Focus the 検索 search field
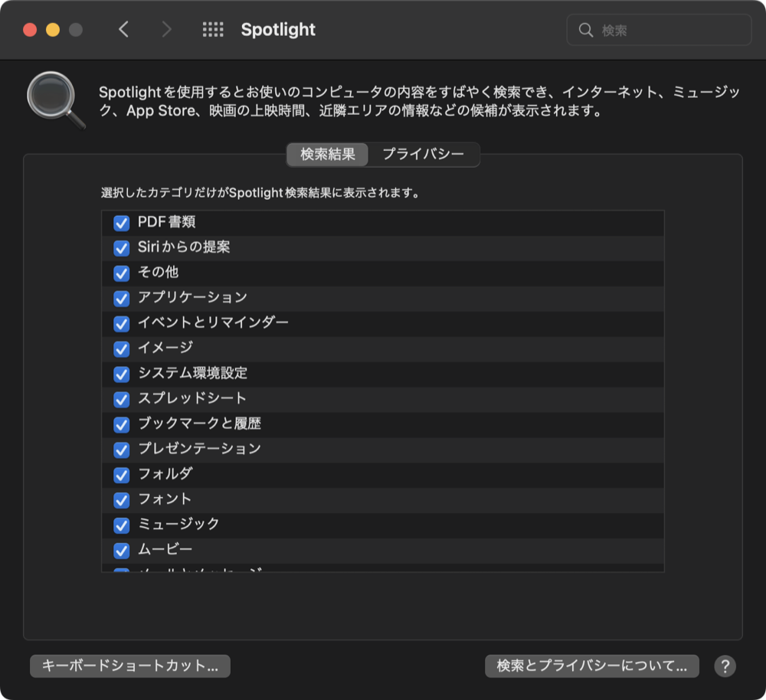This screenshot has width=766, height=700. coord(659,31)
